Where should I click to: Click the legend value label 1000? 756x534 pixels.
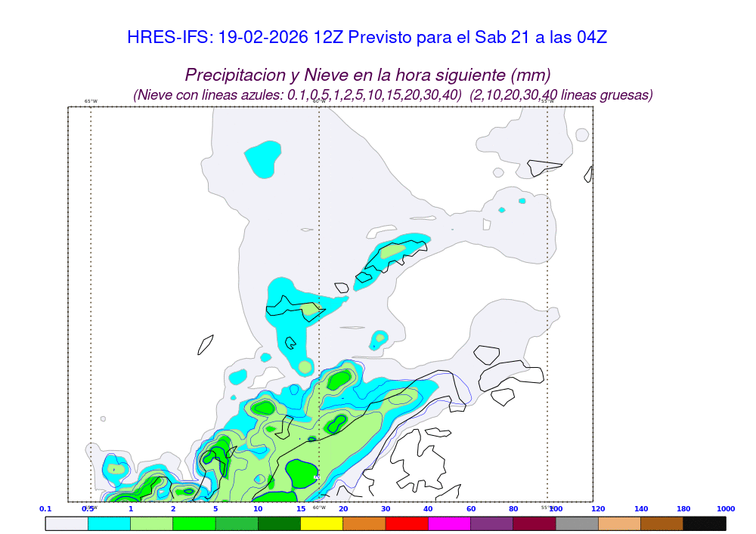726,509
